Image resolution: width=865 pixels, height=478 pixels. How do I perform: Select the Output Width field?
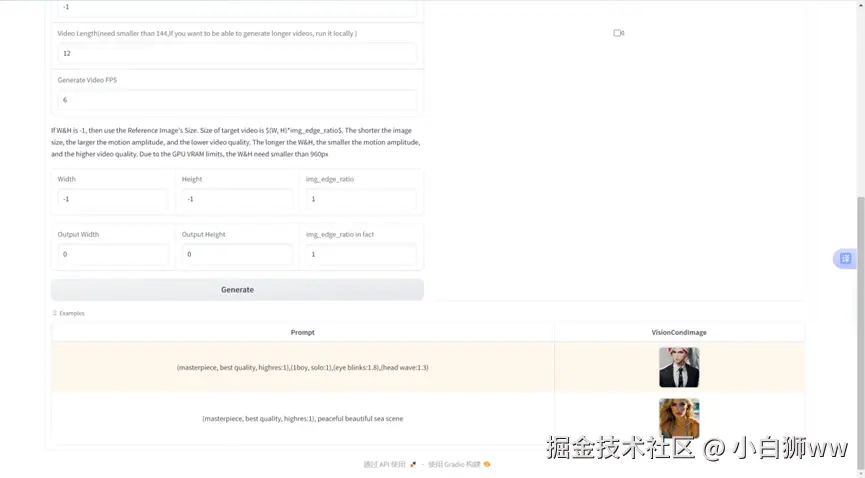pos(113,254)
